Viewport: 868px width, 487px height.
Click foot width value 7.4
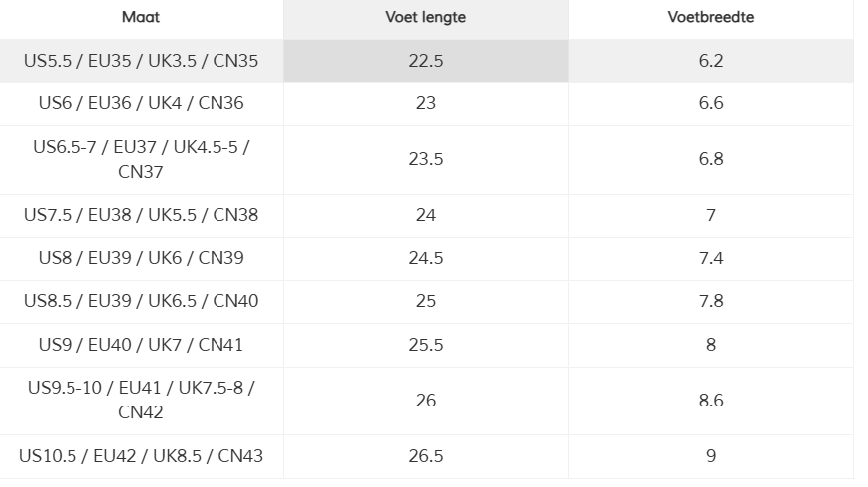(x=711, y=258)
